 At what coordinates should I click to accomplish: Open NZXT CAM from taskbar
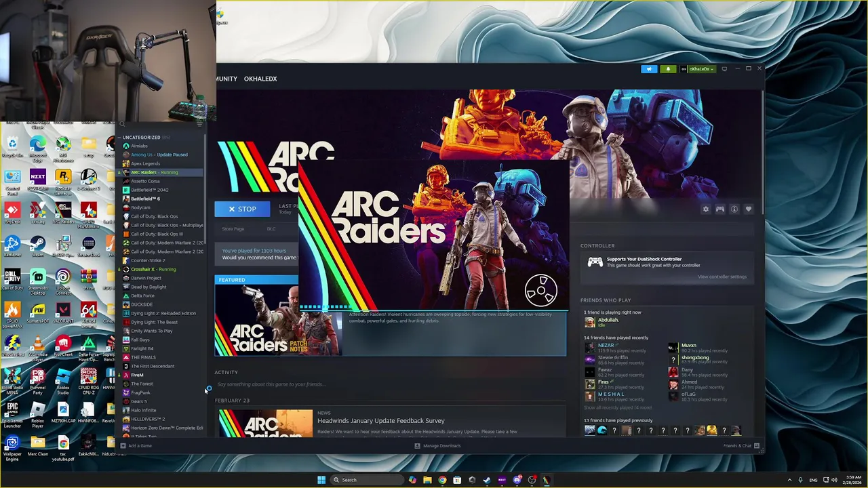click(502, 480)
